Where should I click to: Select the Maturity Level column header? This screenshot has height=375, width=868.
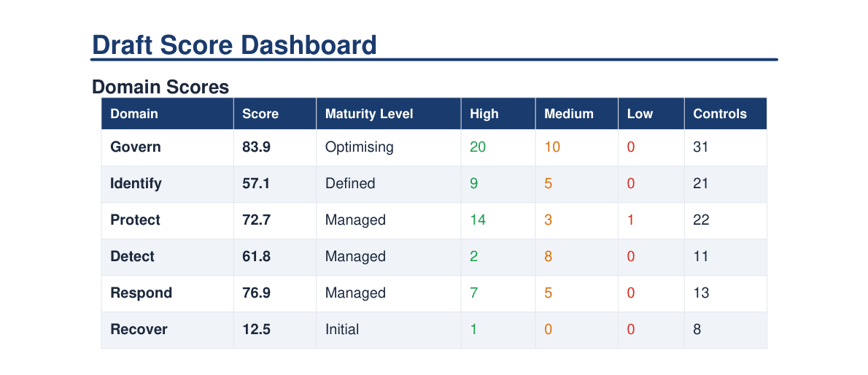click(388, 114)
